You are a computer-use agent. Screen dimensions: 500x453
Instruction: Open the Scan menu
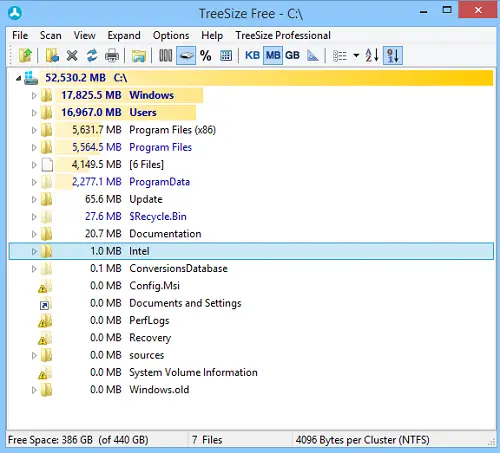(x=51, y=35)
